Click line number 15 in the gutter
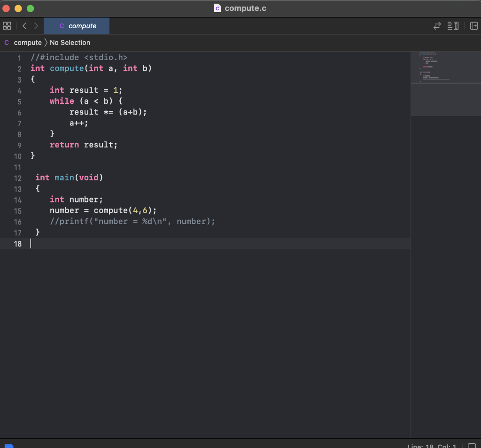The height and width of the screenshot is (448, 481). tap(17, 211)
